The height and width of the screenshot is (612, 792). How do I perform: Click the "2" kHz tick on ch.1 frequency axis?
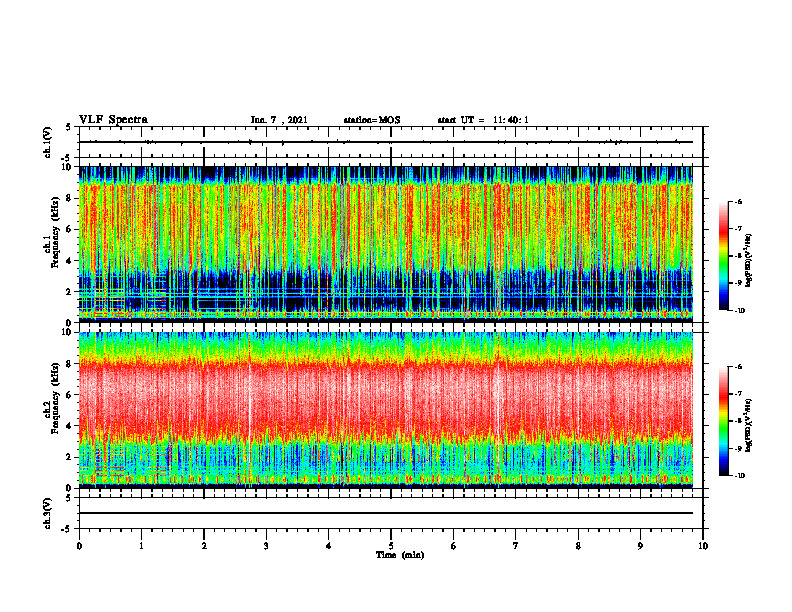[70, 292]
